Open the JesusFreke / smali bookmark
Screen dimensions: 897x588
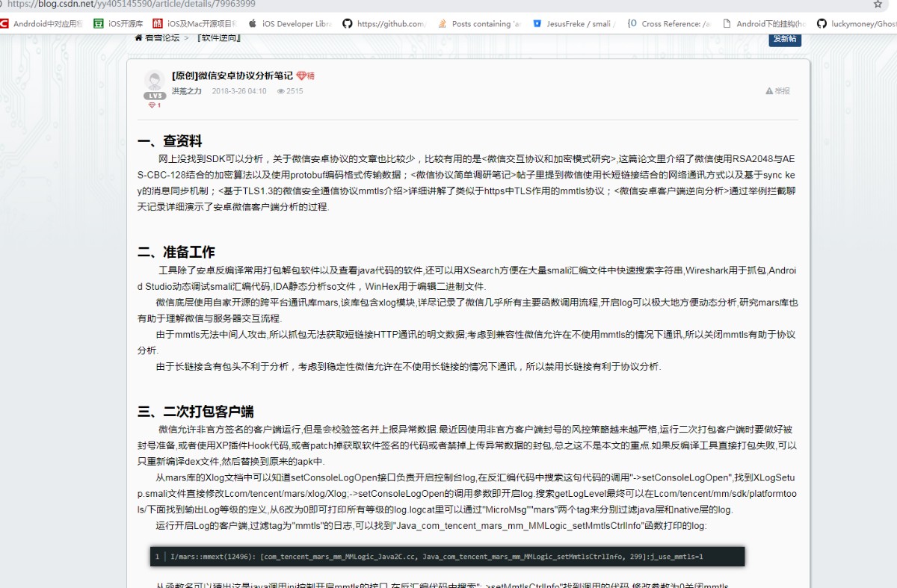pyautogui.click(x=573, y=24)
